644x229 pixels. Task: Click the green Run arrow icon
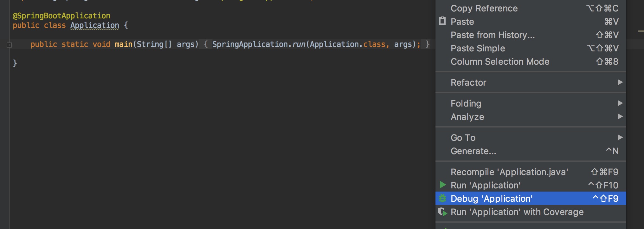coord(443,185)
